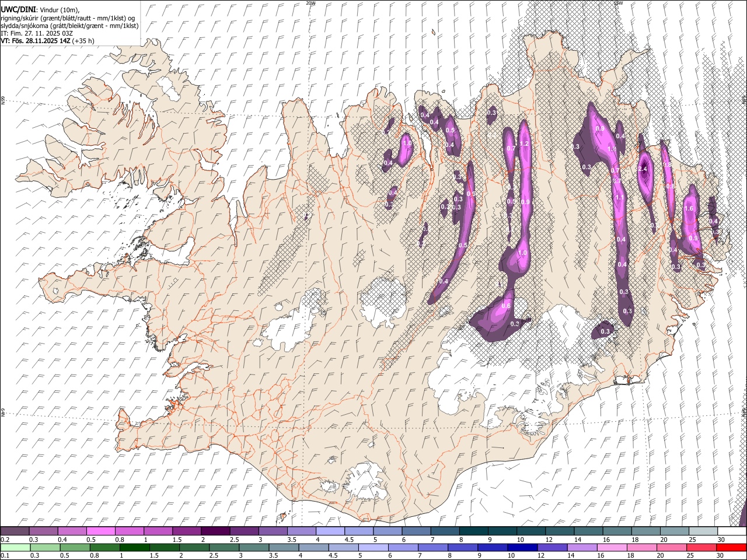Click the 'UWC/DINI' model title text
Screen dimensions: 747x560
(18, 9)
